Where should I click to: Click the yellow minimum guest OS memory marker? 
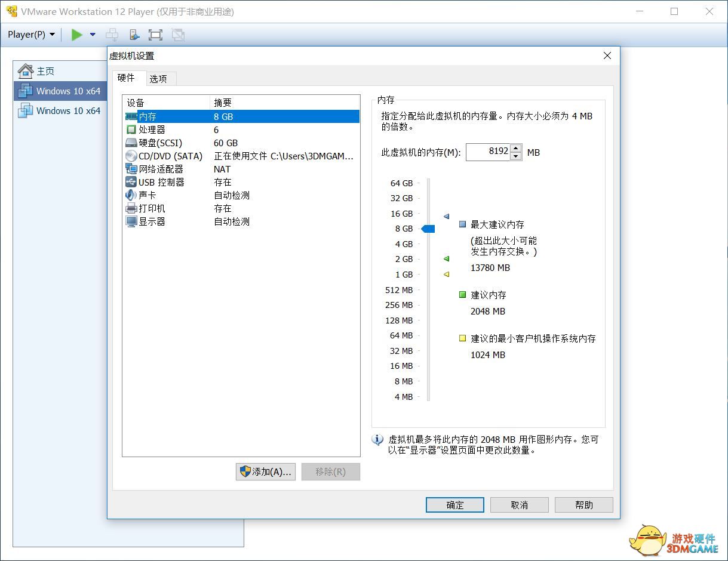tap(446, 275)
